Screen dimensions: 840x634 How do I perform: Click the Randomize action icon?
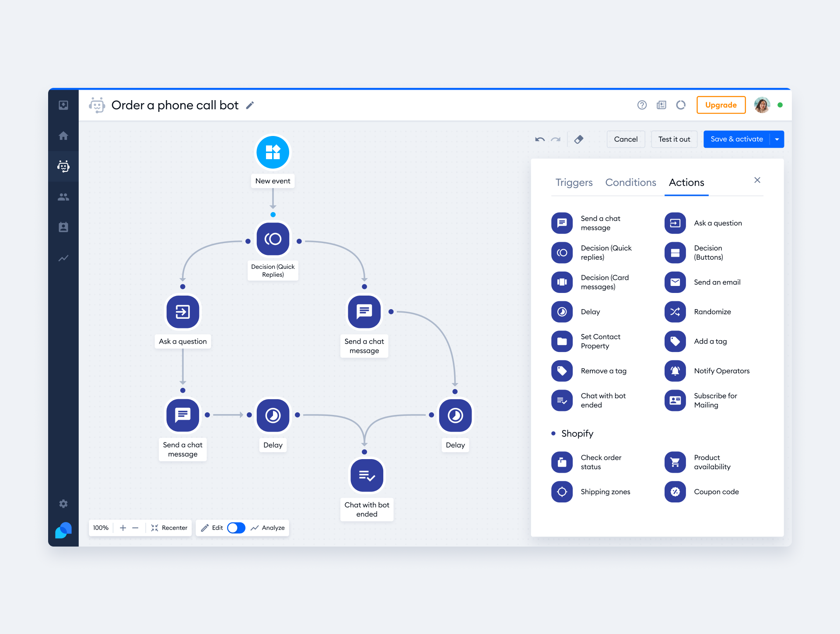(x=675, y=312)
